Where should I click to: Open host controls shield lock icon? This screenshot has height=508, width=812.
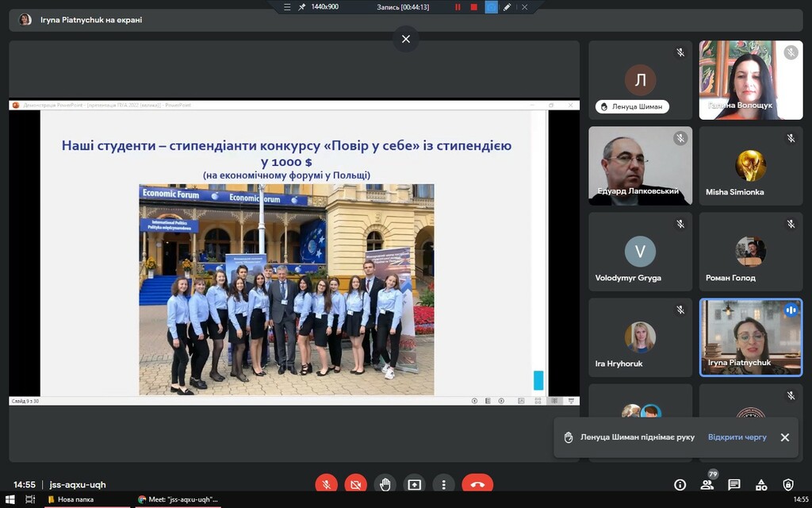pos(788,484)
